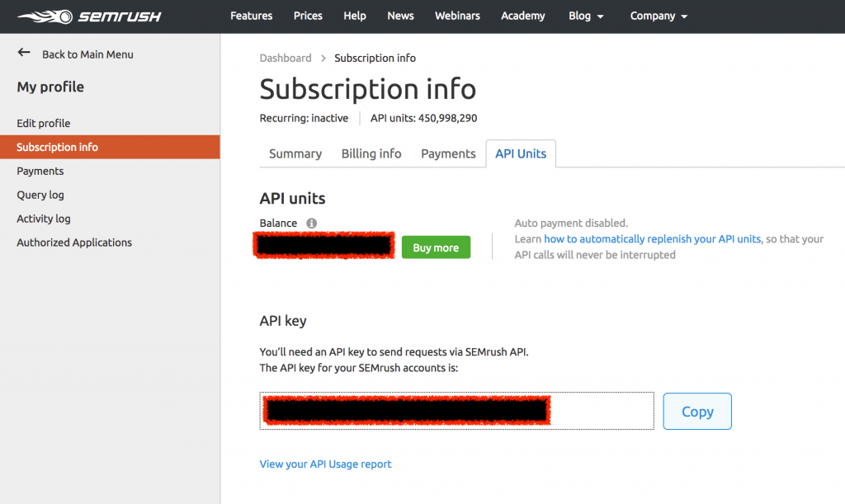The height and width of the screenshot is (504, 845).
Task: Click Back to Main Menu
Action: tap(87, 54)
